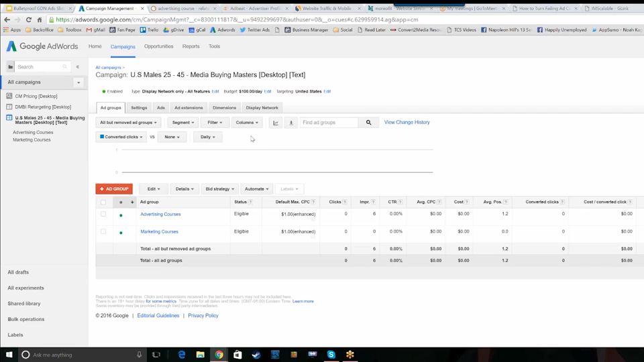Click the browser home icon

40,19
